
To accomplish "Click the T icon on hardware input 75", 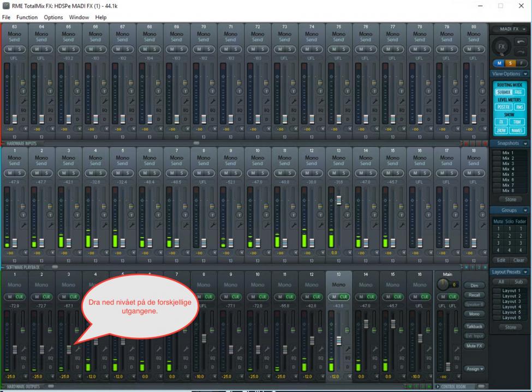I will (x=348, y=91).
